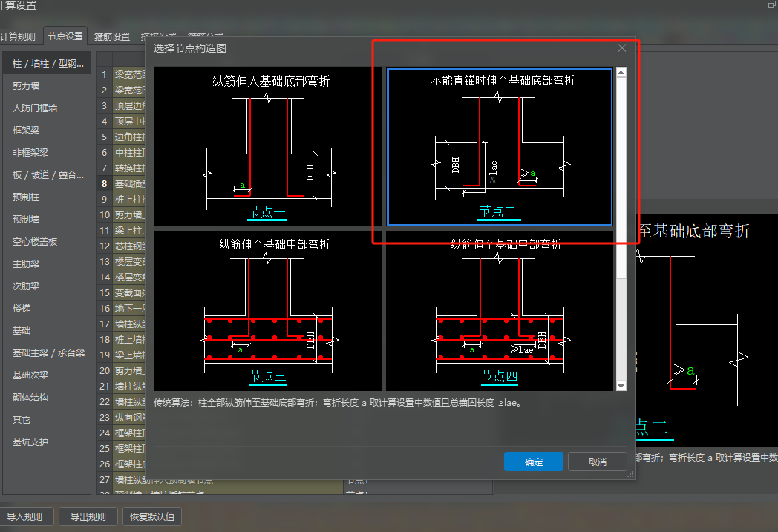Select table row 6 中柱柱顶

coord(121,153)
